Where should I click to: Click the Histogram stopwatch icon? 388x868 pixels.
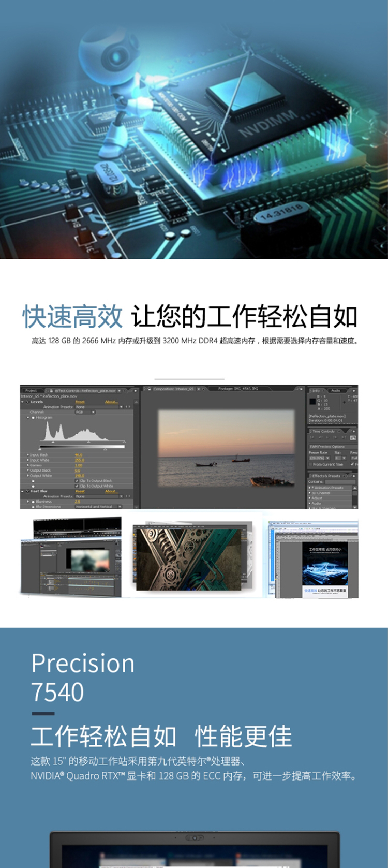click(x=33, y=417)
